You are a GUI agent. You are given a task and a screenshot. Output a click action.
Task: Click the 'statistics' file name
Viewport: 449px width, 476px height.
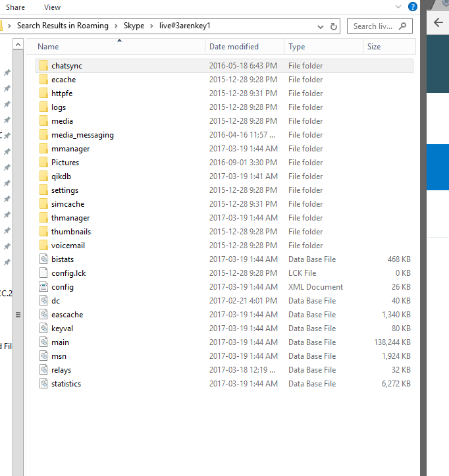66,384
